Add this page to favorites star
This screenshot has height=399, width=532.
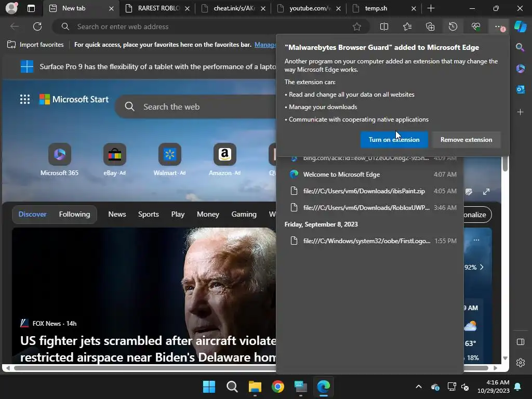click(356, 26)
